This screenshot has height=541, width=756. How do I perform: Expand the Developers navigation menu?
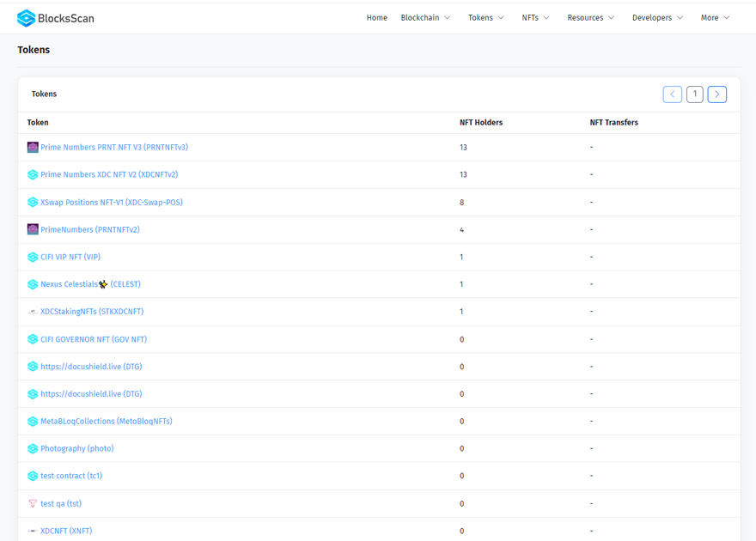(657, 18)
